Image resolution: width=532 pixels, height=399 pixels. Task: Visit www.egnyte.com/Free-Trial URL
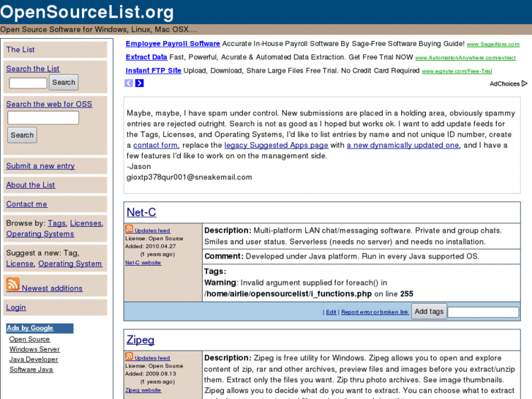pos(457,71)
